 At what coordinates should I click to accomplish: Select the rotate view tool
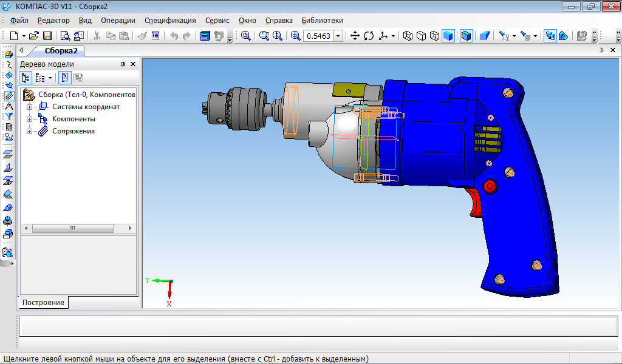coord(369,36)
